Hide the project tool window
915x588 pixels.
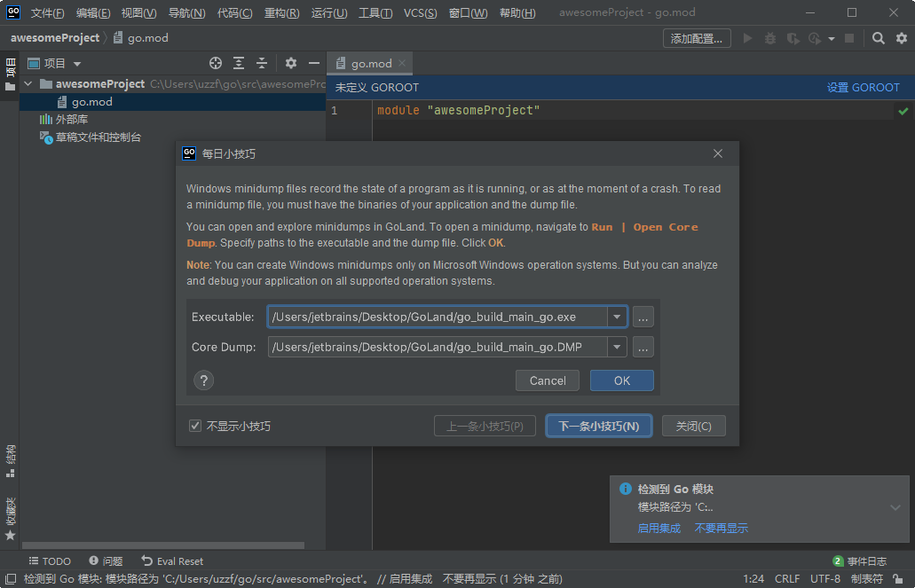pos(314,63)
